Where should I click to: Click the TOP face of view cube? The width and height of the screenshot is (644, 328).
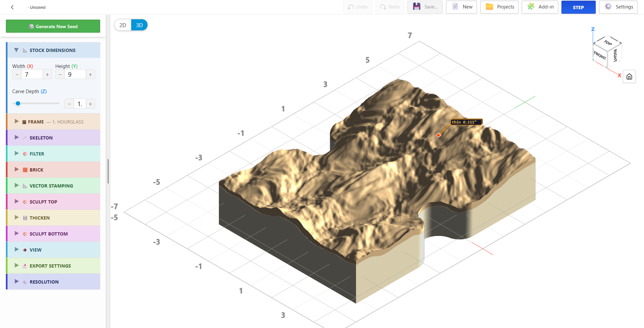(607, 43)
